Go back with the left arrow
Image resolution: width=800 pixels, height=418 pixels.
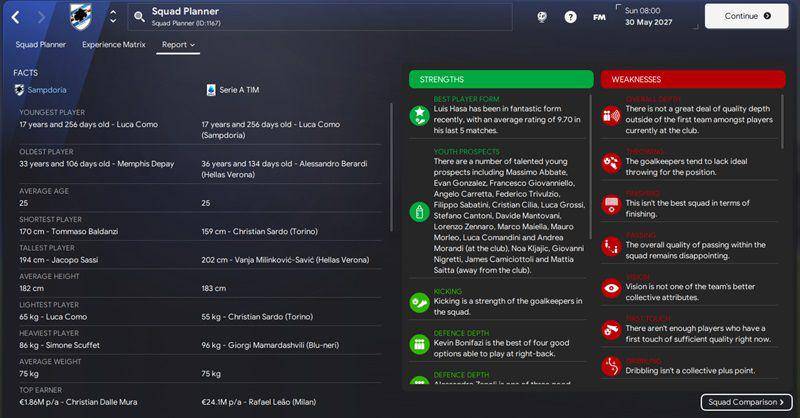[x=15, y=17]
